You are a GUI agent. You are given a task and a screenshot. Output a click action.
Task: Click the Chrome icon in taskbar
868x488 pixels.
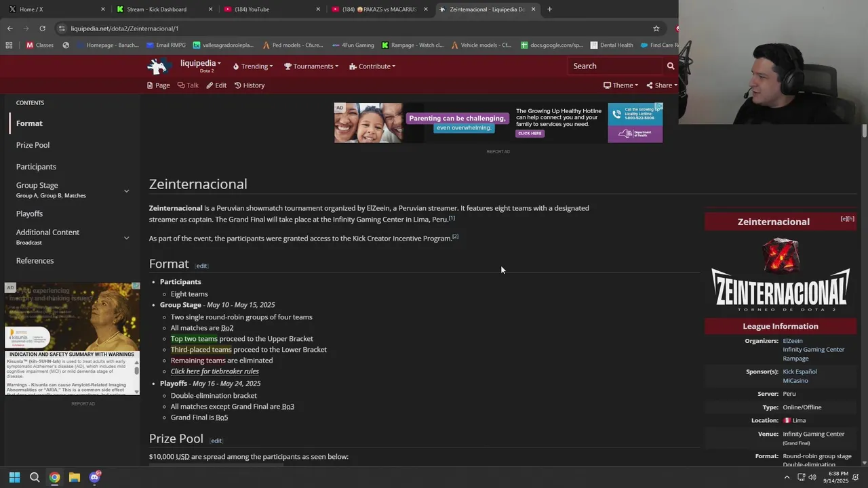click(x=54, y=477)
